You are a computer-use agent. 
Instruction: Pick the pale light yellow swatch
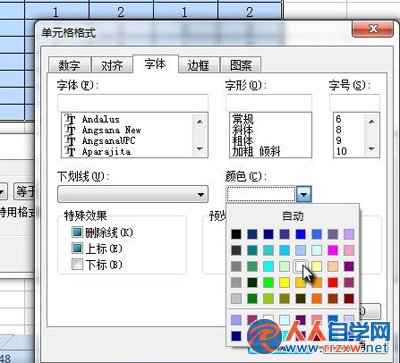pos(317,266)
